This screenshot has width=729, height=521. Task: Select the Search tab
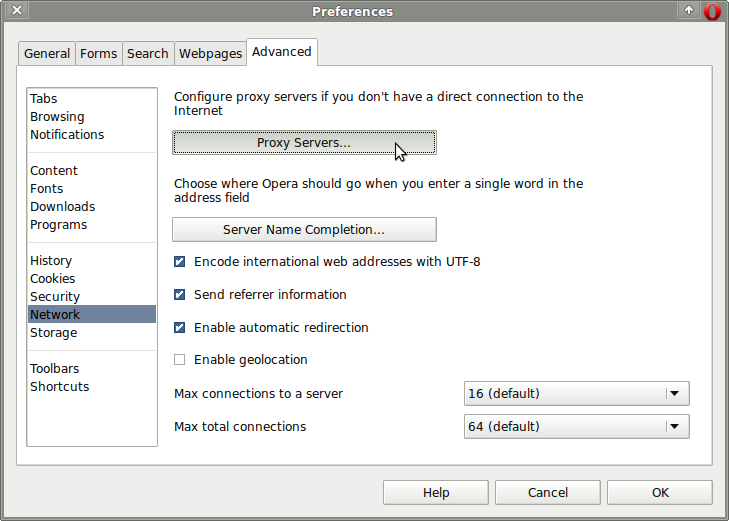pyautogui.click(x=148, y=53)
